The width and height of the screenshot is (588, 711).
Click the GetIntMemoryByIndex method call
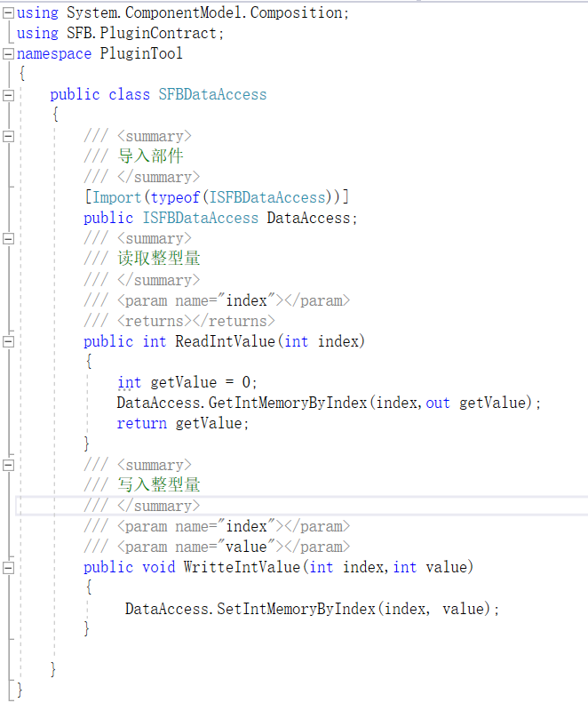pyautogui.click(x=287, y=403)
